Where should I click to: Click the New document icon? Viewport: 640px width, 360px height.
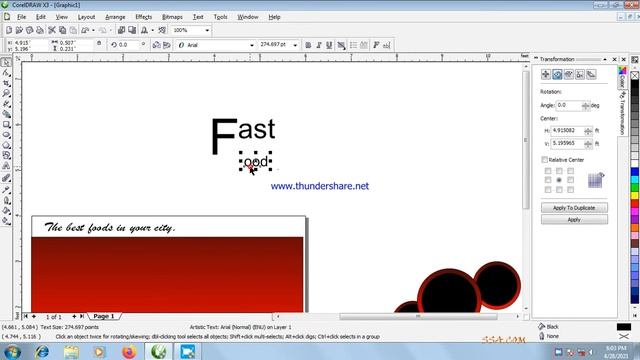click(9, 30)
